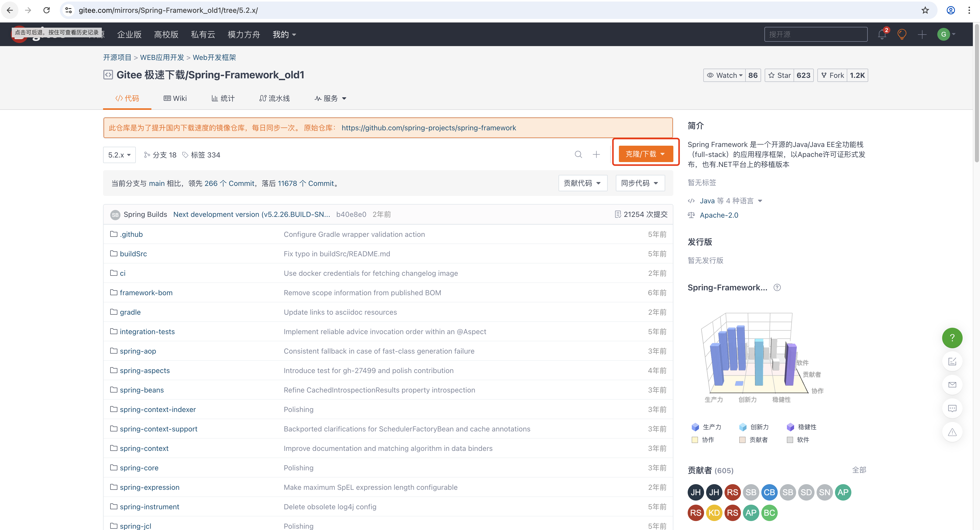
Task: Toggle the 协作 legend item in chart
Action: click(707, 440)
